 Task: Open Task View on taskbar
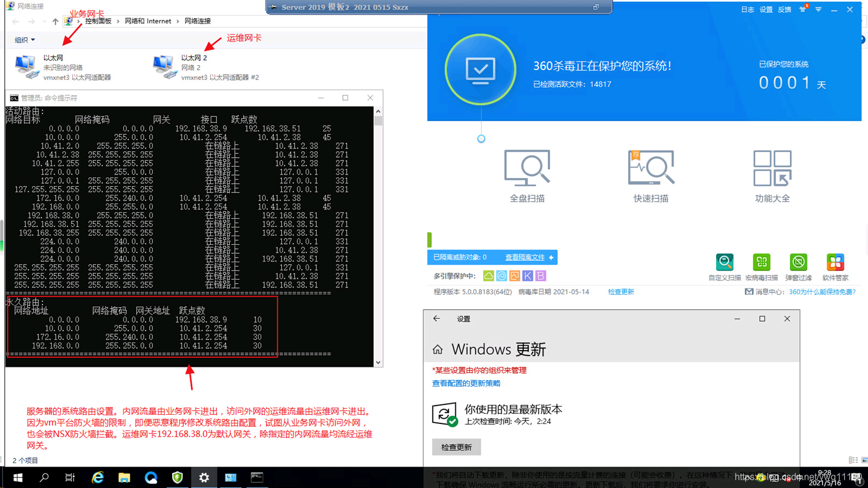click(x=70, y=478)
